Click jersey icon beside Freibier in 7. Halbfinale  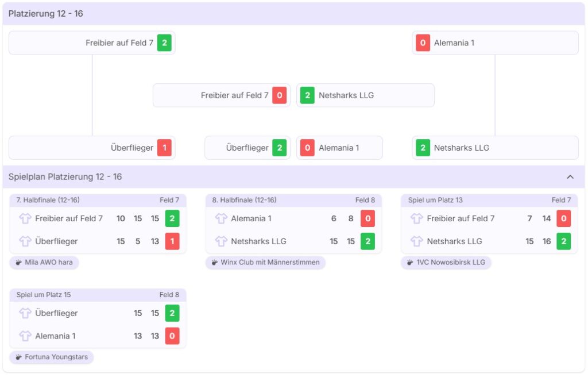(x=25, y=218)
